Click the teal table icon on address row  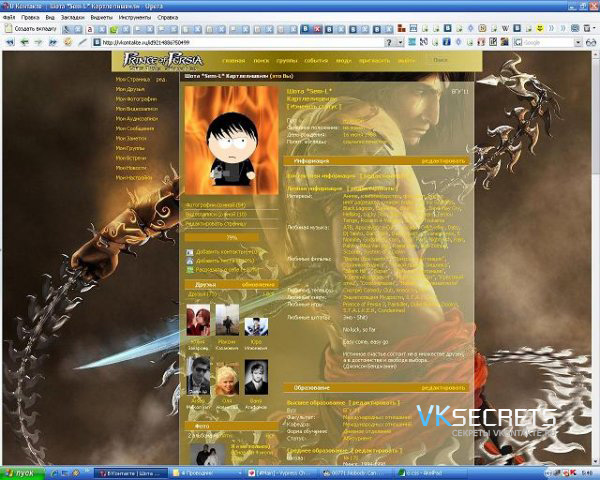tap(412, 42)
